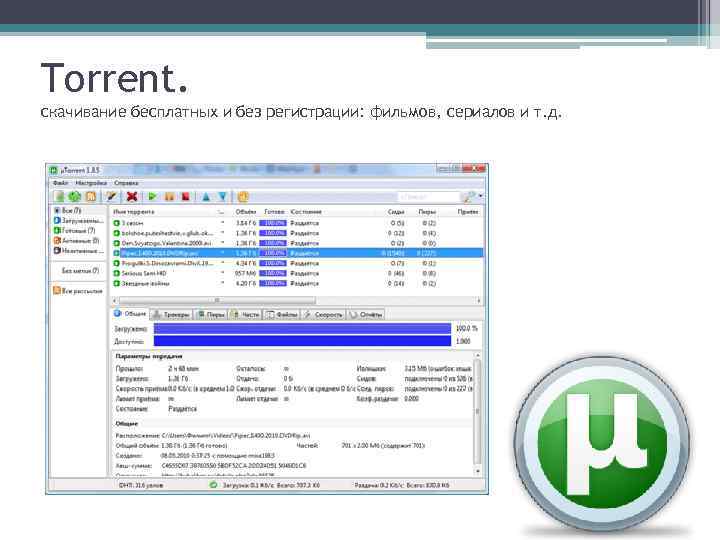Click the large green µTorrent logo

(602, 443)
